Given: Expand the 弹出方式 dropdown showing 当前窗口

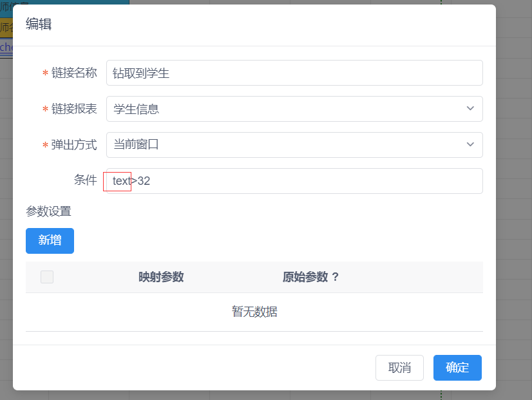Looking at the screenshot, I should tap(294, 145).
